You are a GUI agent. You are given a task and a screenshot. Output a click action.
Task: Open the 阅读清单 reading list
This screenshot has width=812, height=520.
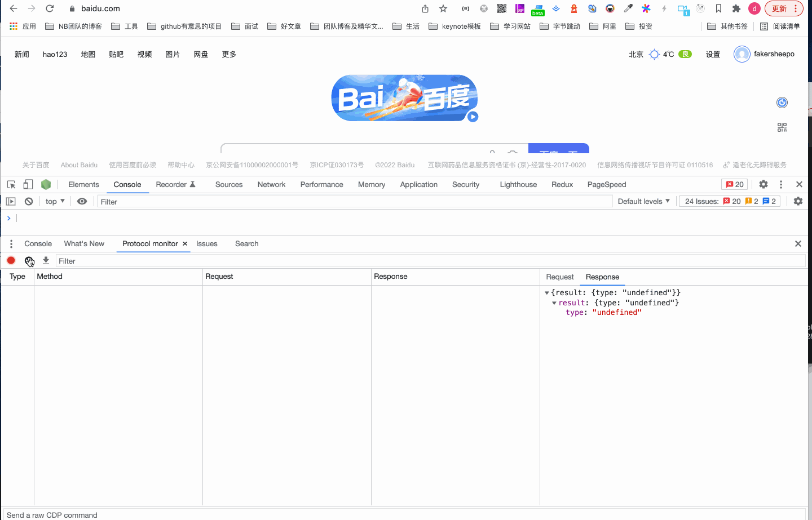780,26
